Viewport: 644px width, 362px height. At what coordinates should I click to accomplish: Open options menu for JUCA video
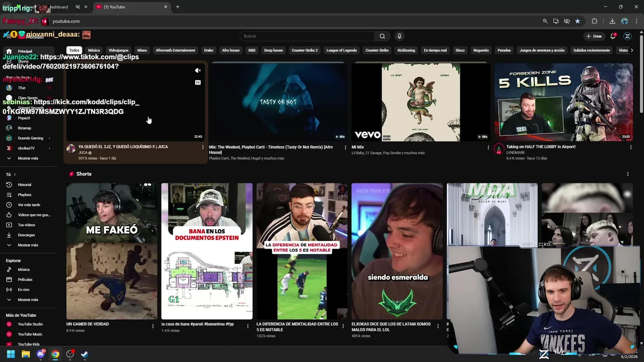pos(203,147)
